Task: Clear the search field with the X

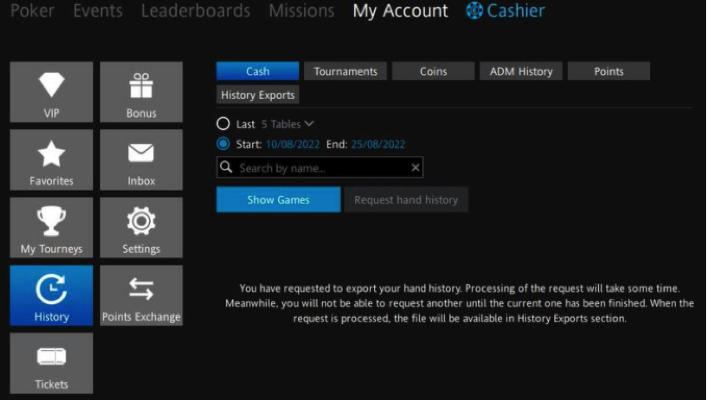Action: pos(415,168)
